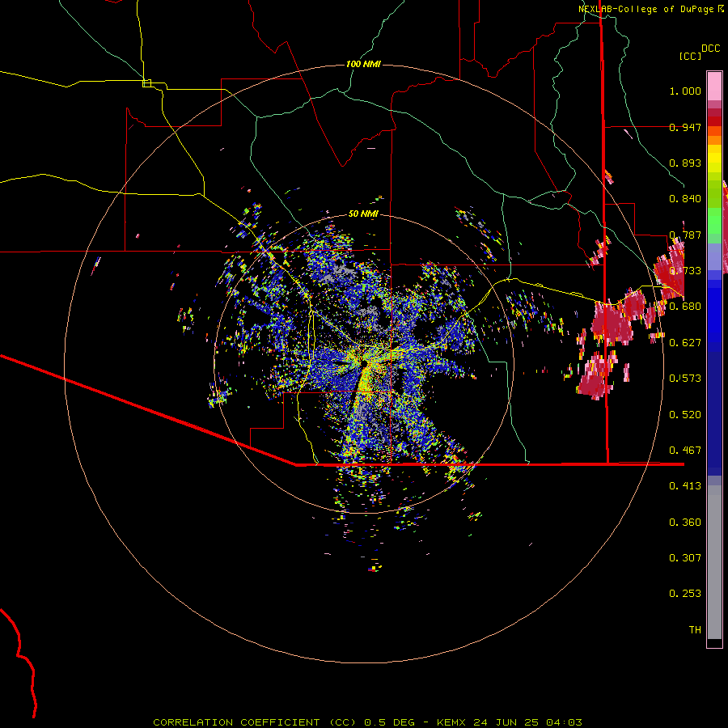Click the 50 NMI range ring label

pos(363,214)
